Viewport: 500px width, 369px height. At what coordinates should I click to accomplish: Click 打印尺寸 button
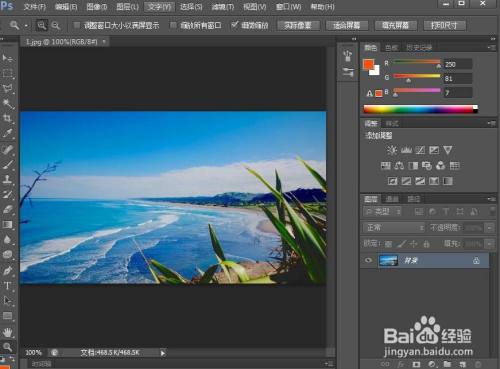coord(444,25)
